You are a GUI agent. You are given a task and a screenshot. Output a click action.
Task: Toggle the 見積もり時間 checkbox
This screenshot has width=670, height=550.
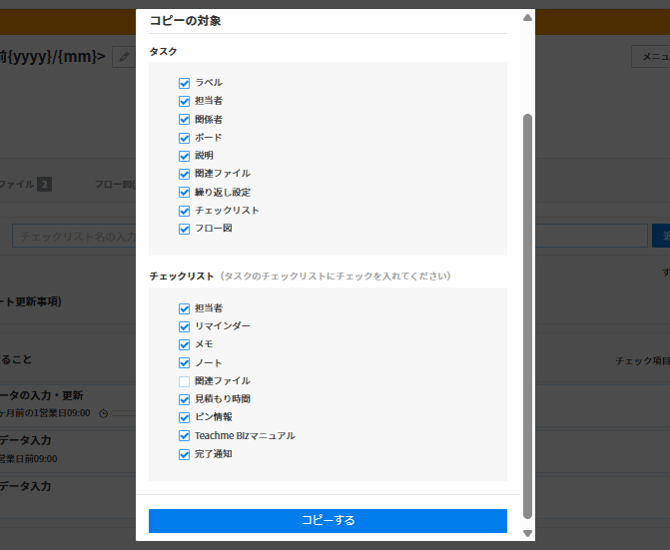click(x=184, y=399)
